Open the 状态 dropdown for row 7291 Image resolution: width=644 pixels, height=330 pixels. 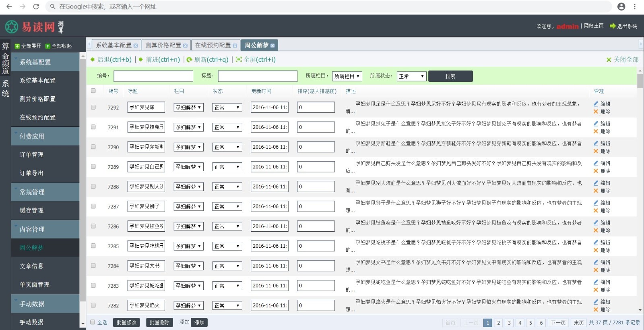(x=227, y=127)
